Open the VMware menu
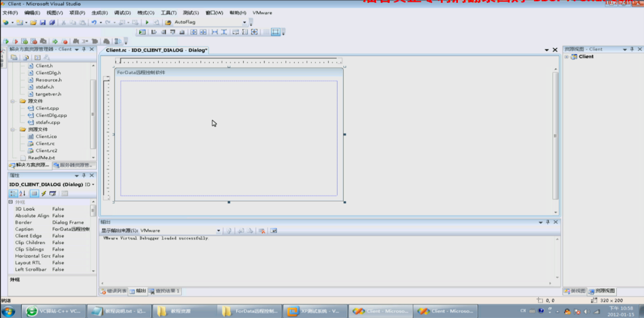The width and height of the screenshot is (644, 318). [x=262, y=13]
